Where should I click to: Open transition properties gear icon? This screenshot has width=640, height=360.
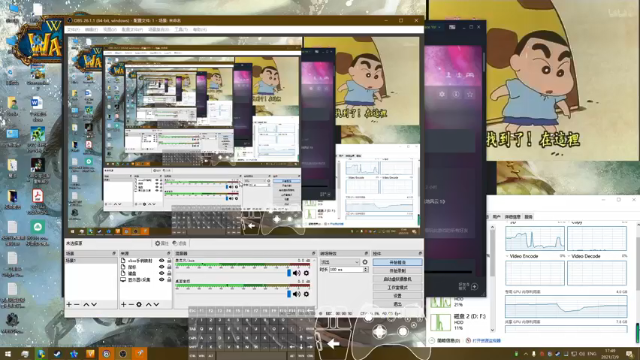pos(365,262)
